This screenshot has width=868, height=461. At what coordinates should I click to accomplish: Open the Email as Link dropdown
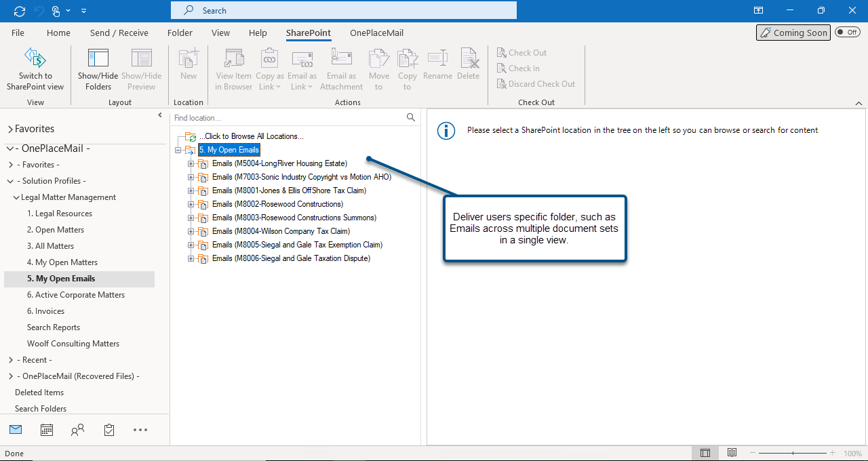(x=302, y=81)
